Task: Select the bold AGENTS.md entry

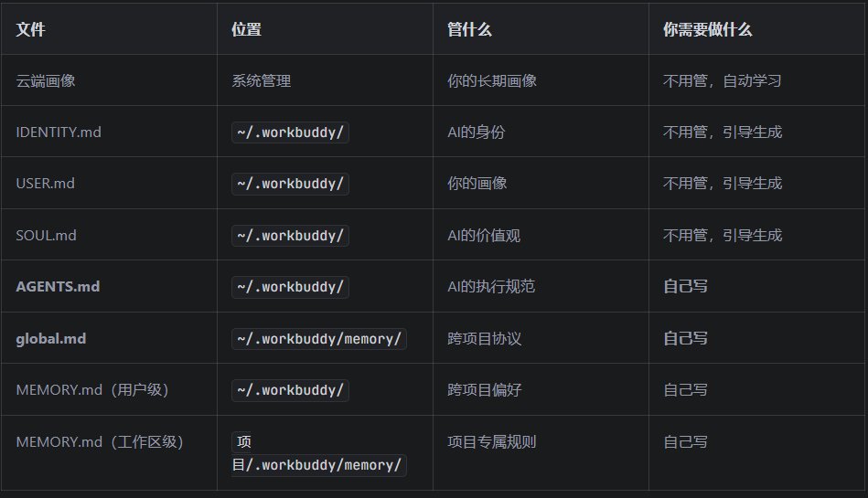Action: (x=58, y=287)
